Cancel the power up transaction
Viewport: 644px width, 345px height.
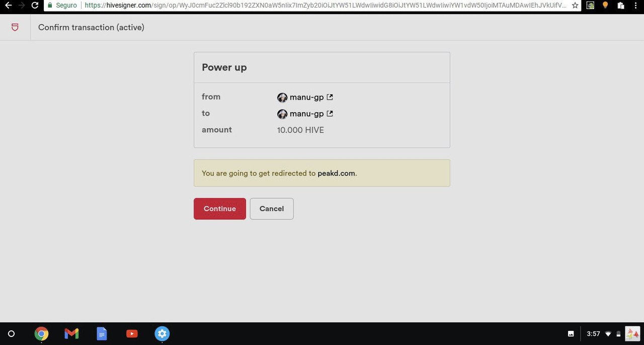pyautogui.click(x=272, y=209)
